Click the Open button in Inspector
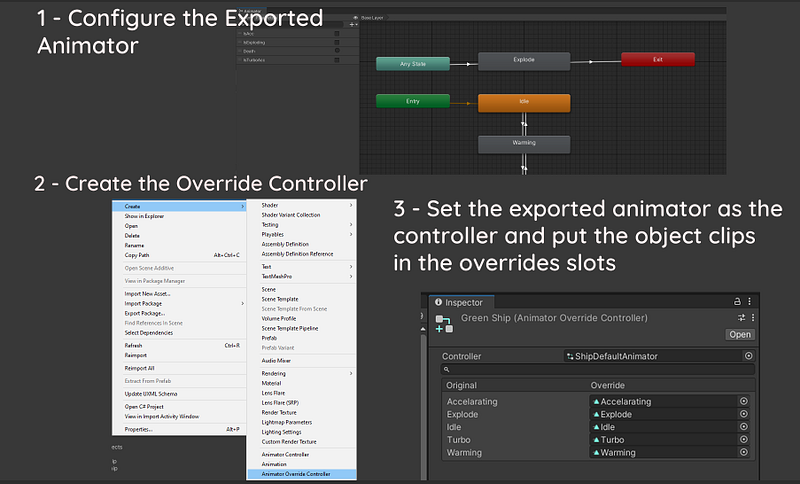 pos(740,335)
